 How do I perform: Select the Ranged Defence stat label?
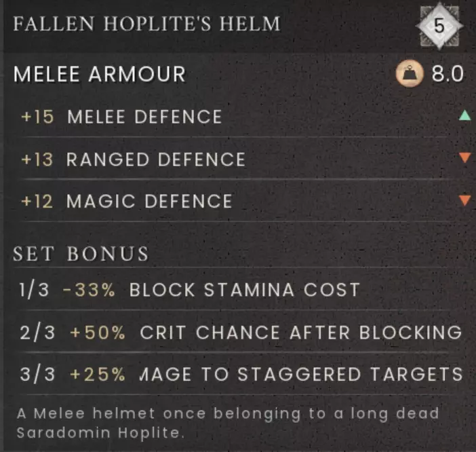pyautogui.click(x=155, y=159)
